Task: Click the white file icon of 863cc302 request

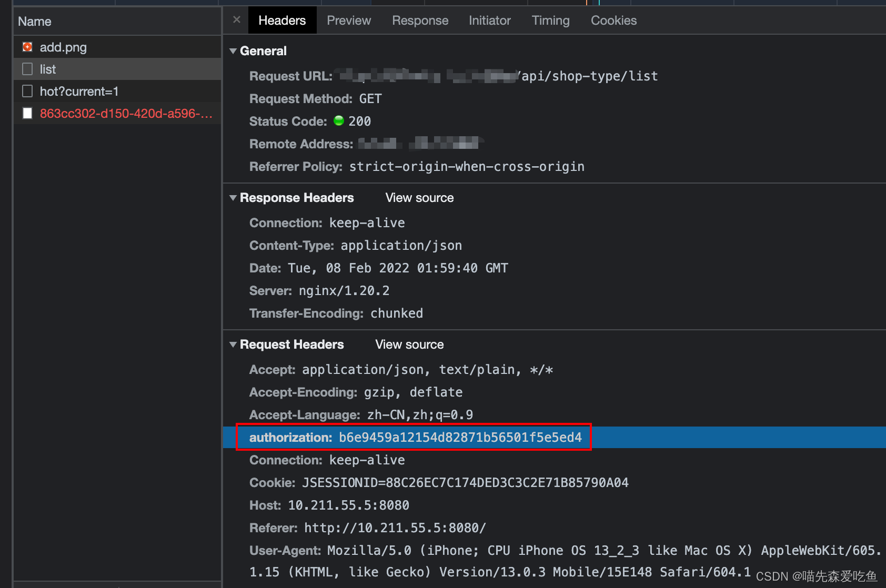Action: (27, 113)
